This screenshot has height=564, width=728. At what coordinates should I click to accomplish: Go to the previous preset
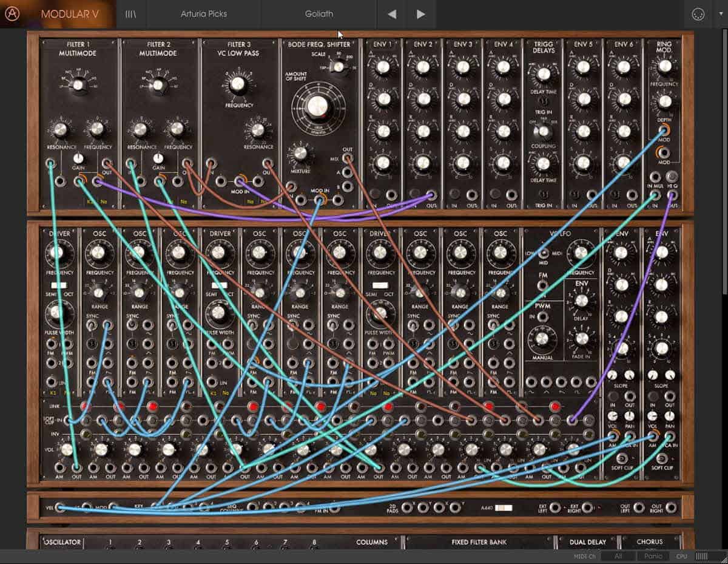pyautogui.click(x=392, y=14)
